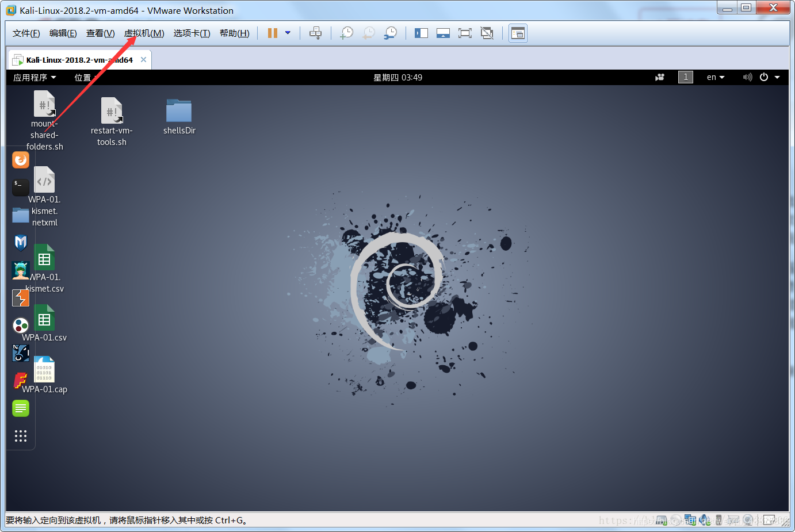Click the volume speaker icon

(747, 77)
